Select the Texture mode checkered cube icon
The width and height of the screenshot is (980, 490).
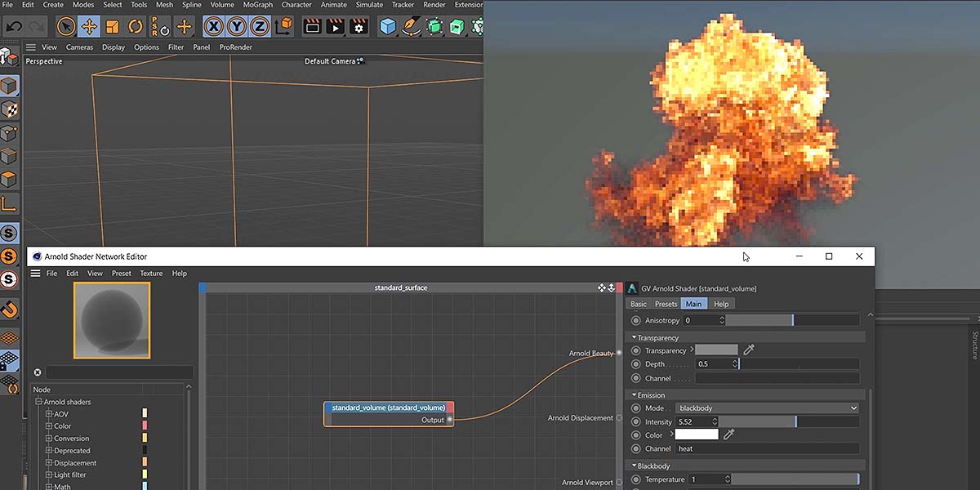click(9, 109)
